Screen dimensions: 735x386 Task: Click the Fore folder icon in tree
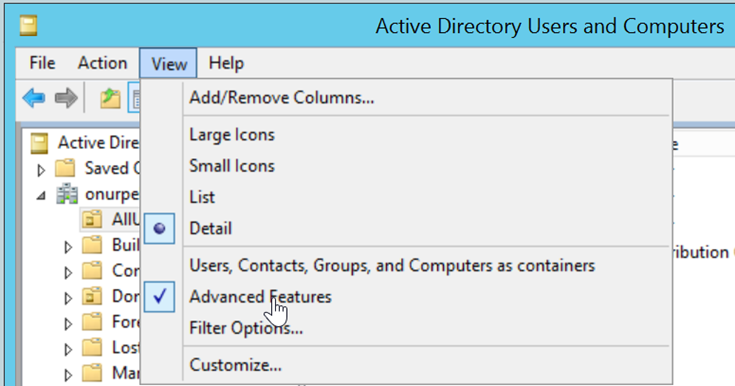(92, 322)
